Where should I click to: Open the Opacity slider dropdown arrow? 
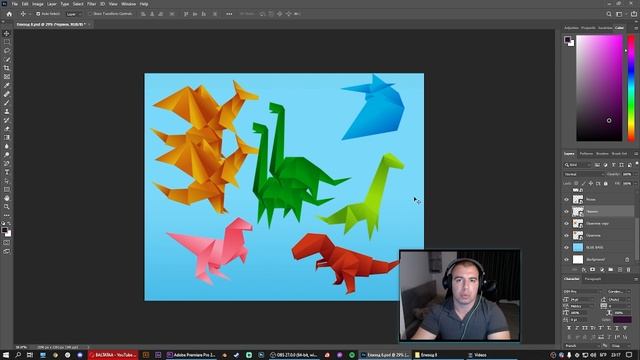635,174
